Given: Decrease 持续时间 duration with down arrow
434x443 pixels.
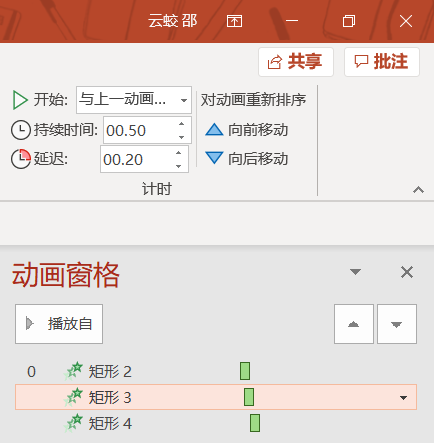Looking at the screenshot, I should click(181, 137).
